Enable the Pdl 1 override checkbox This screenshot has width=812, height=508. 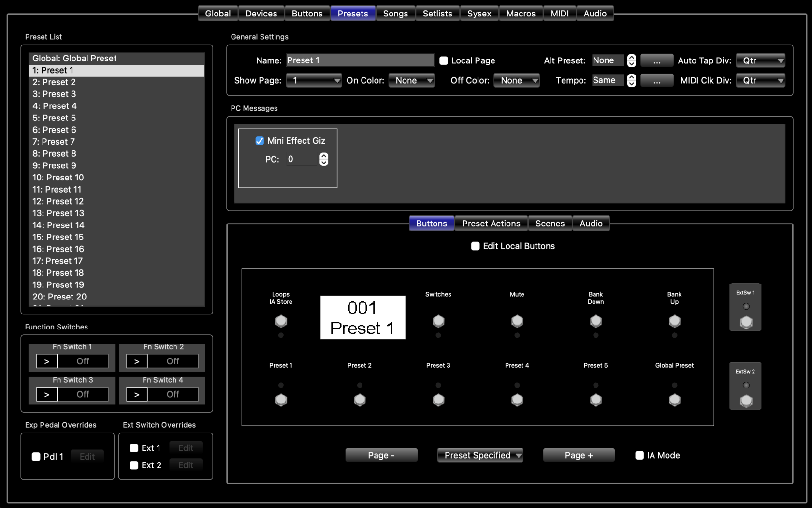tap(36, 457)
